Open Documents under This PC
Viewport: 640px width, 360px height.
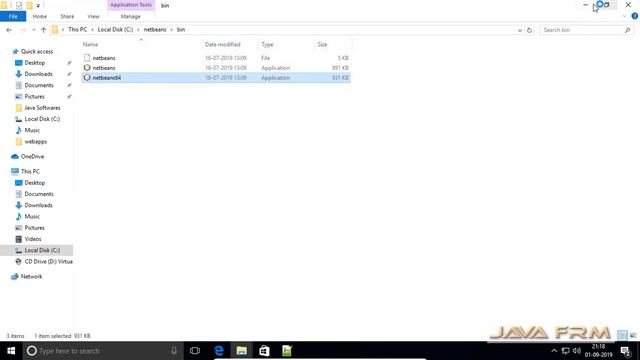39,194
